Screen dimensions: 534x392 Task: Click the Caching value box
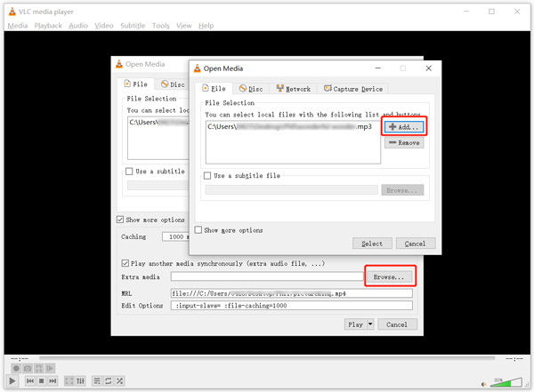(175, 236)
